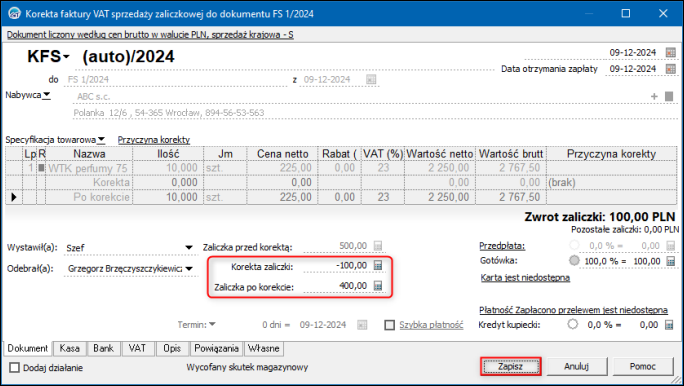Switch to VAT tab
684x386 pixels.
[x=137, y=348]
